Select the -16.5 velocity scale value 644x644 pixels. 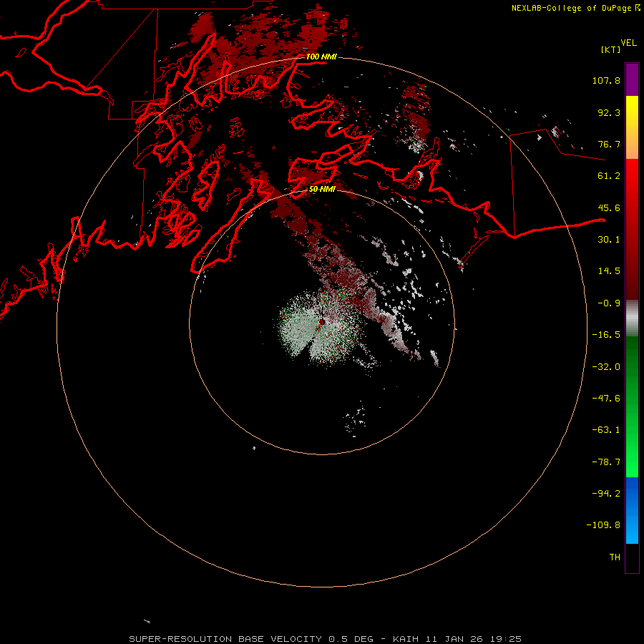pyautogui.click(x=606, y=335)
